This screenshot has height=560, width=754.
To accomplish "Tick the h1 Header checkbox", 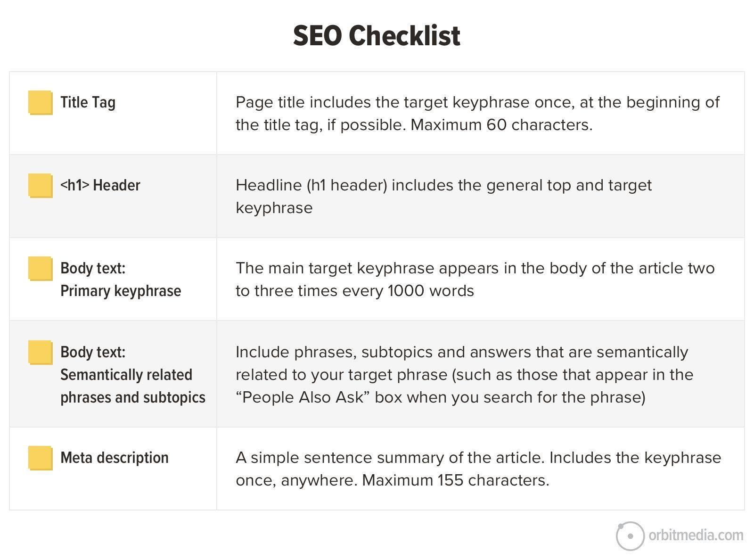I will [40, 185].
